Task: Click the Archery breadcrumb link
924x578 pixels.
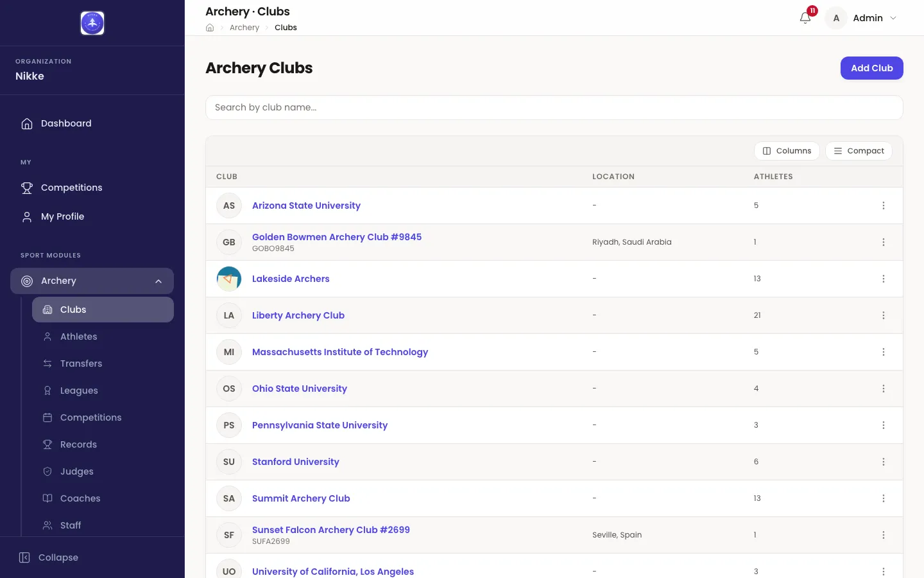Action: point(244,28)
